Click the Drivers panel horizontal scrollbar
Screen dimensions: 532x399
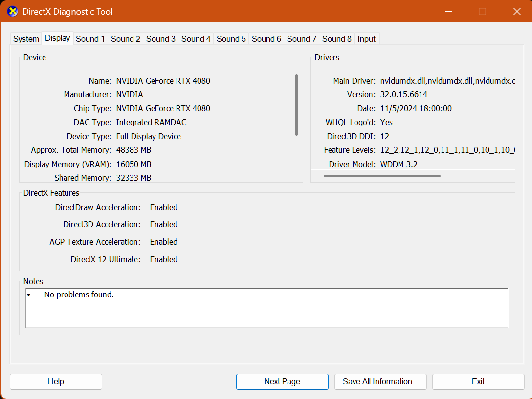(x=382, y=176)
